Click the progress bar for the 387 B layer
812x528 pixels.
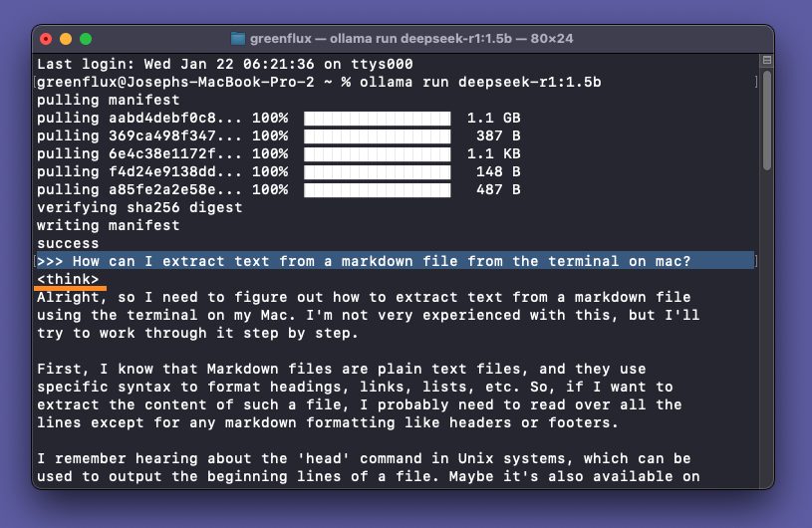pyautogui.click(x=377, y=135)
